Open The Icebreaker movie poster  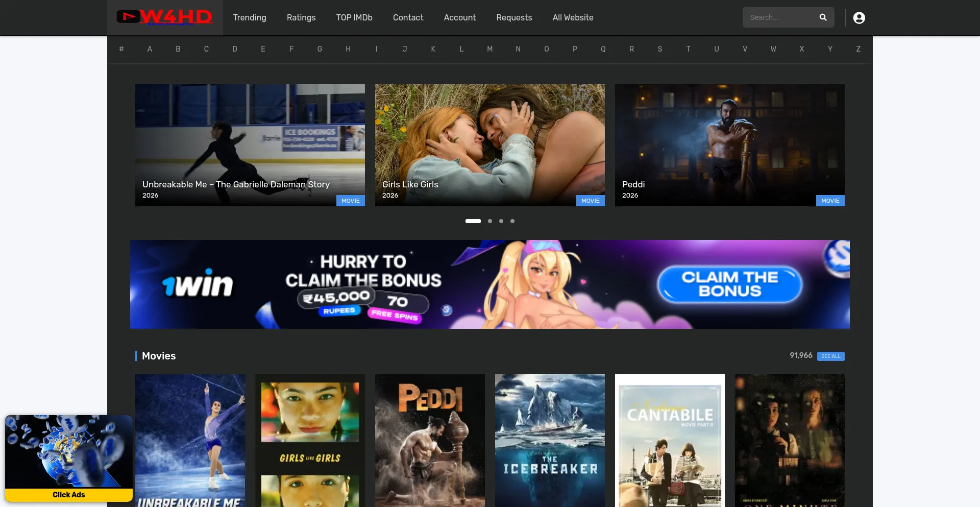pyautogui.click(x=550, y=441)
